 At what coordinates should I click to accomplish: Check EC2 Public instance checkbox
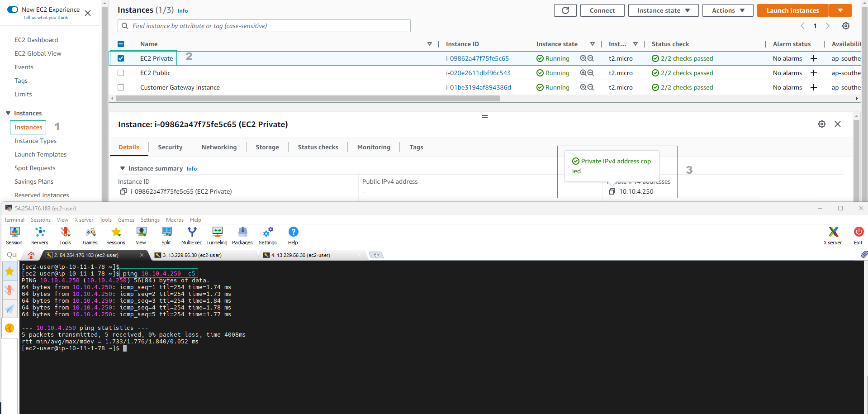click(x=121, y=73)
